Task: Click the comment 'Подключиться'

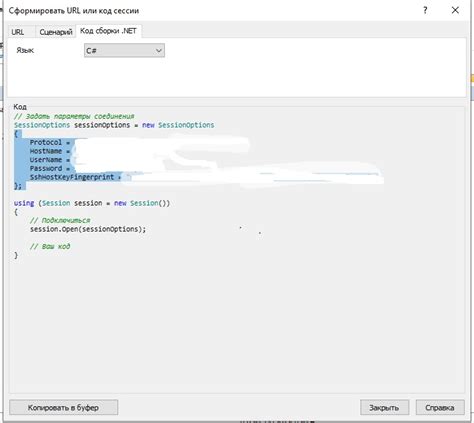Action: (x=60, y=220)
